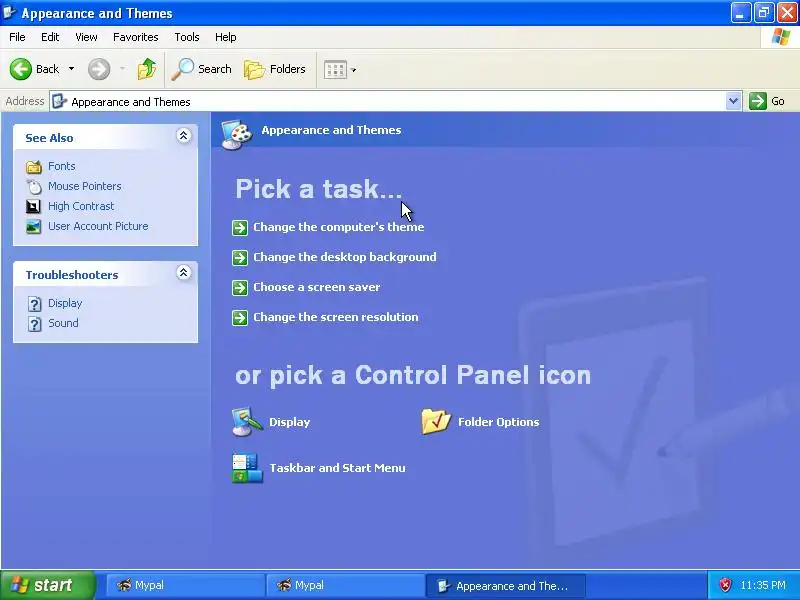Viewport: 800px width, 600px height.
Task: Click the Taskbar and Start Menu label
Action: coord(337,468)
